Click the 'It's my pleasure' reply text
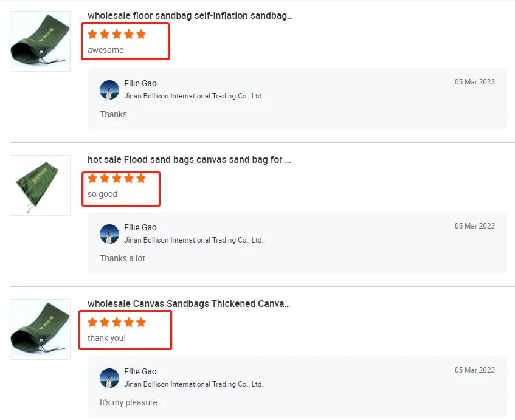 [x=128, y=402]
